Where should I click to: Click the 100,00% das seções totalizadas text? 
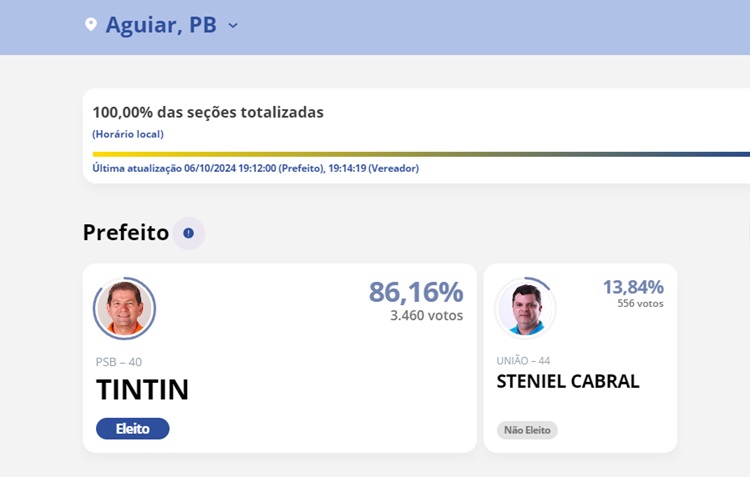[208, 112]
